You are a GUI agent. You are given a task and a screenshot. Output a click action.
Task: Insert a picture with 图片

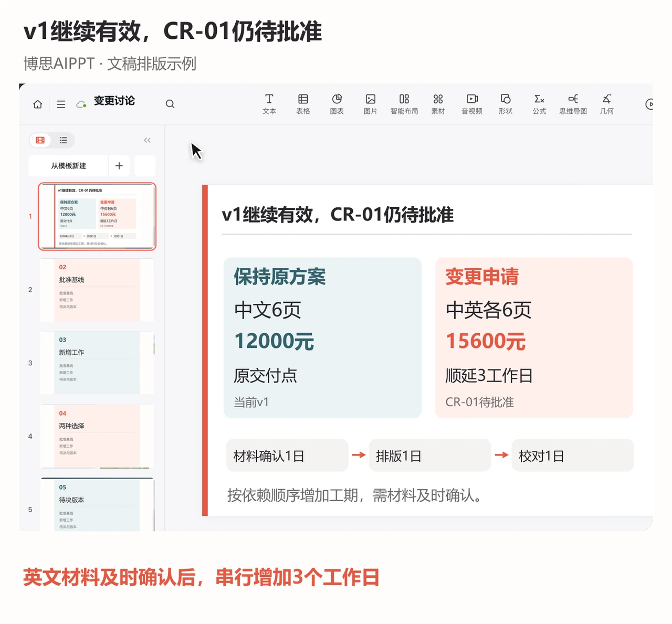371,104
